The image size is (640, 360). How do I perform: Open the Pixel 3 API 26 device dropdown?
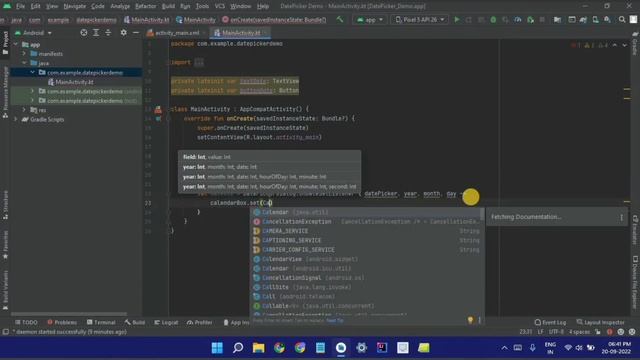coord(420,20)
